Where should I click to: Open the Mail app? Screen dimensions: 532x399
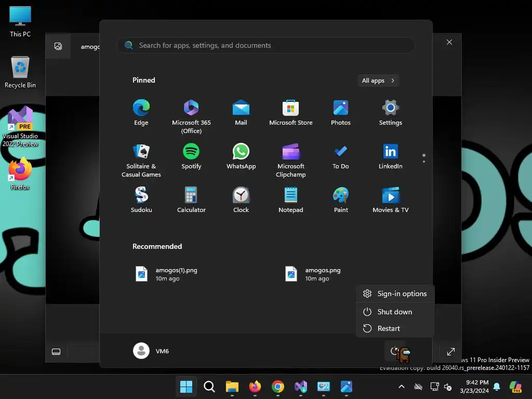241,113
